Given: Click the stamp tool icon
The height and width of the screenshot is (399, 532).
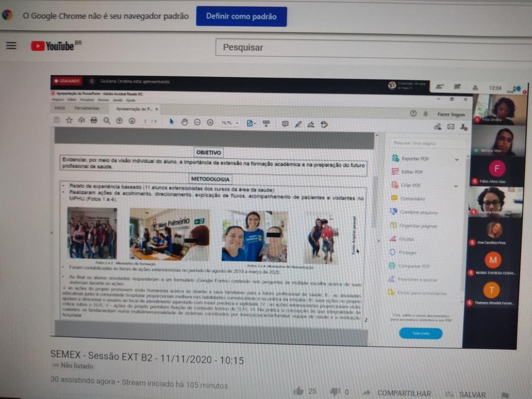Looking at the screenshot, I should coord(324,125).
